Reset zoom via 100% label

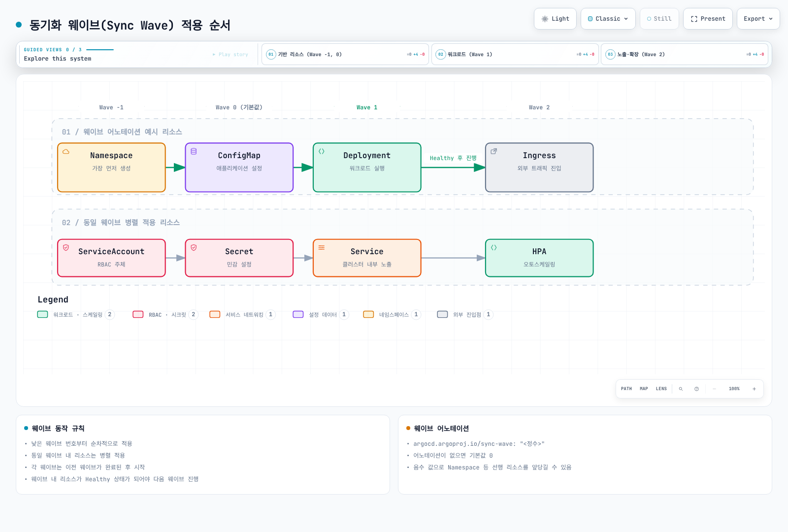(734, 389)
